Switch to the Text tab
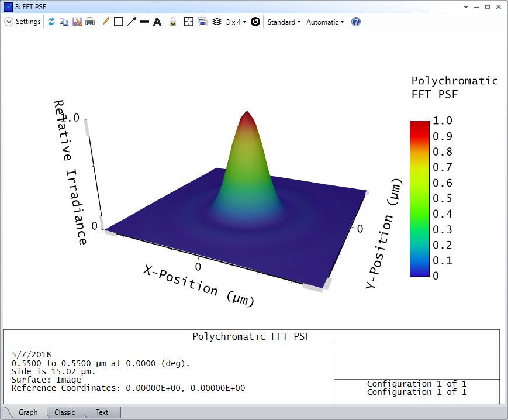 click(102, 412)
